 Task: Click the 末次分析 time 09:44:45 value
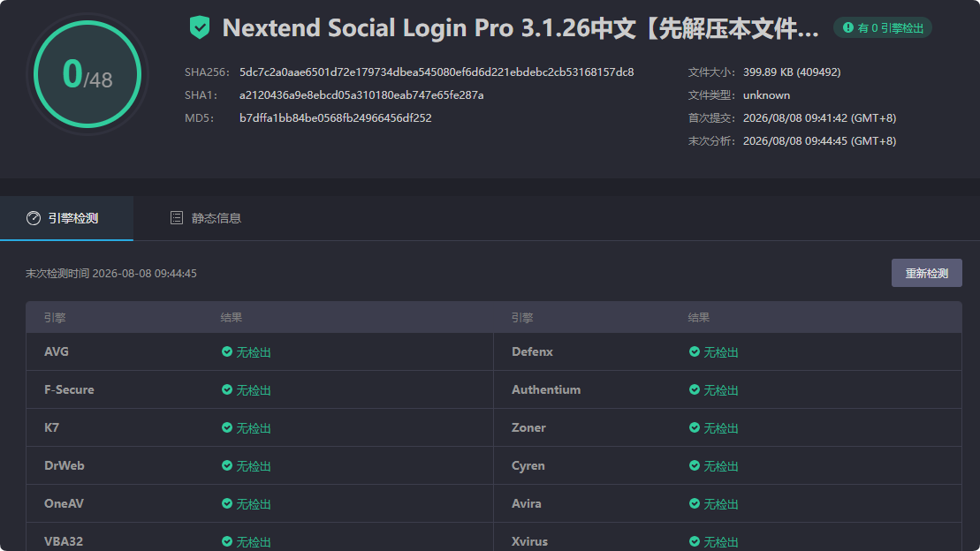click(819, 141)
